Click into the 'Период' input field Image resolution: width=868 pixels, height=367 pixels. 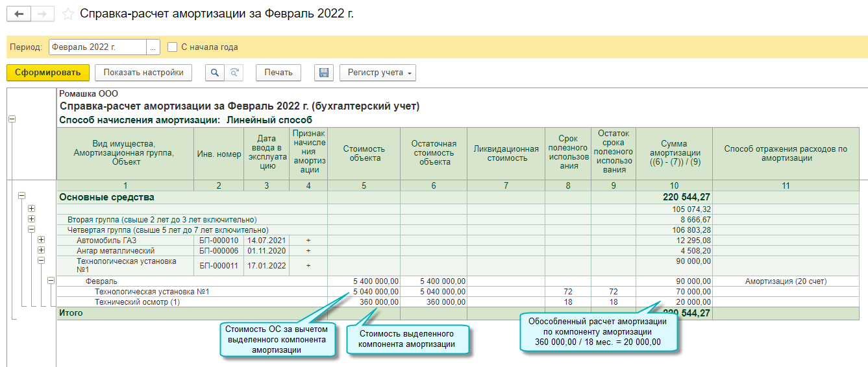[x=97, y=47]
